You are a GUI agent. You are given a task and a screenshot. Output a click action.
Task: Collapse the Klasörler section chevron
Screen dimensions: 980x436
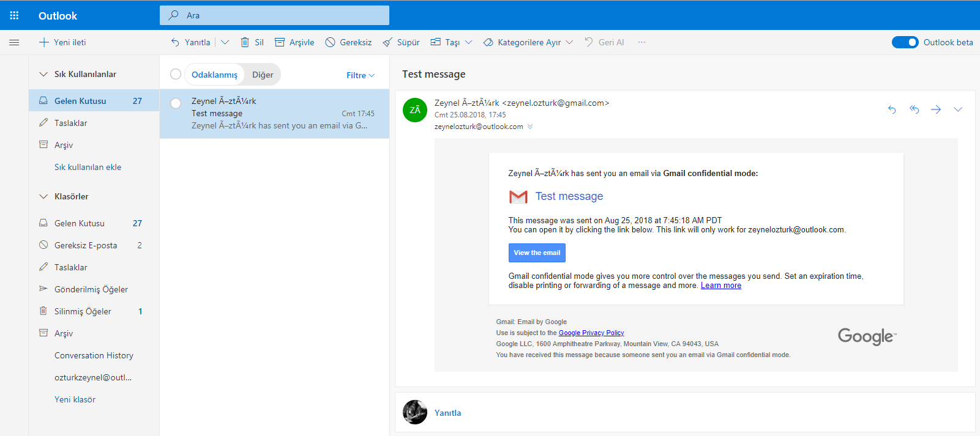pos(43,196)
